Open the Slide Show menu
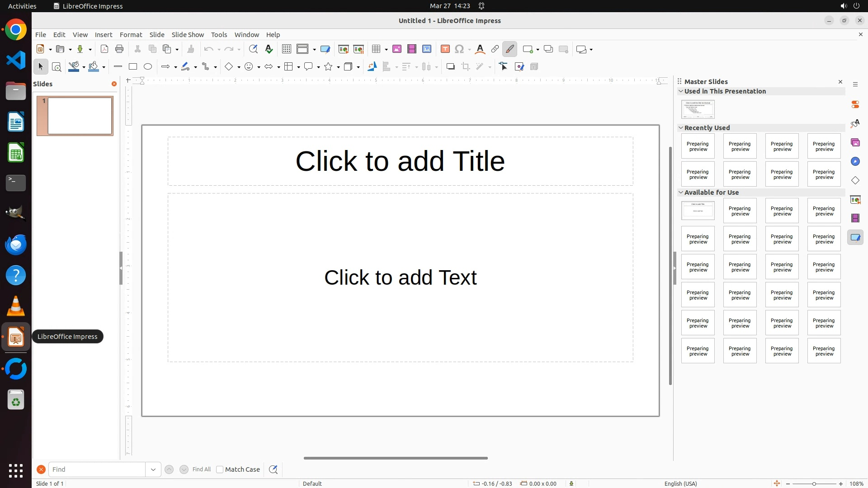The width and height of the screenshot is (868, 488). (188, 35)
